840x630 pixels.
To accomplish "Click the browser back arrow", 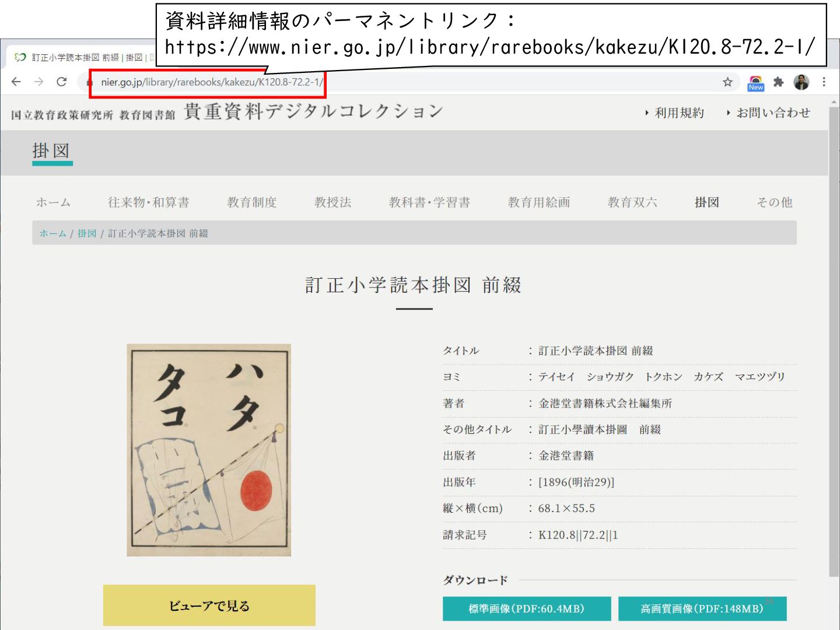I will [x=16, y=82].
